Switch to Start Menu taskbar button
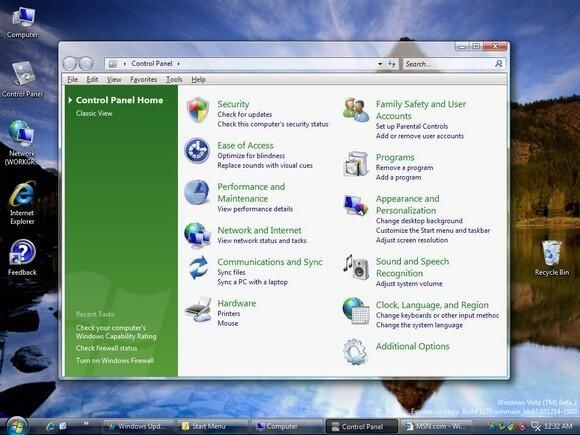The width and height of the screenshot is (580, 435). coord(213,426)
